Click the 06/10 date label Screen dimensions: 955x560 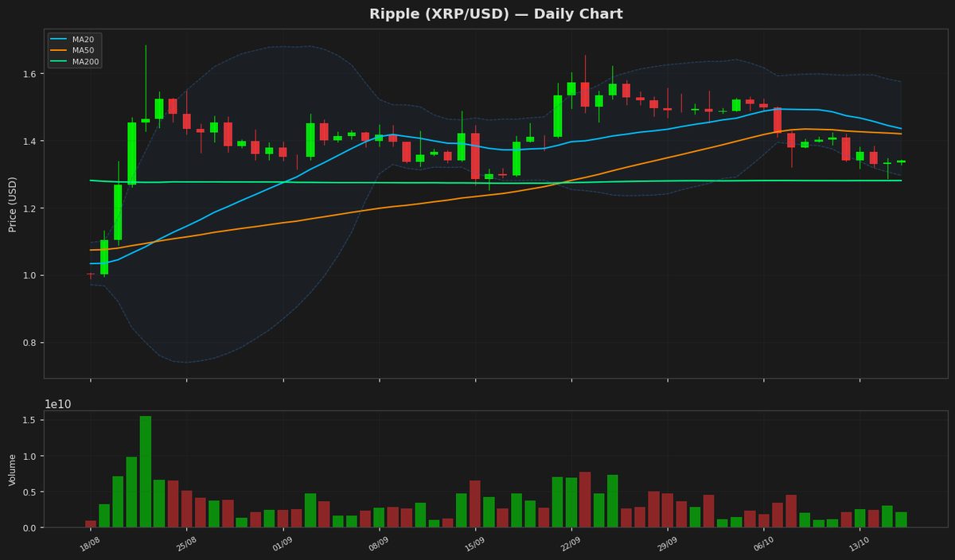click(764, 546)
